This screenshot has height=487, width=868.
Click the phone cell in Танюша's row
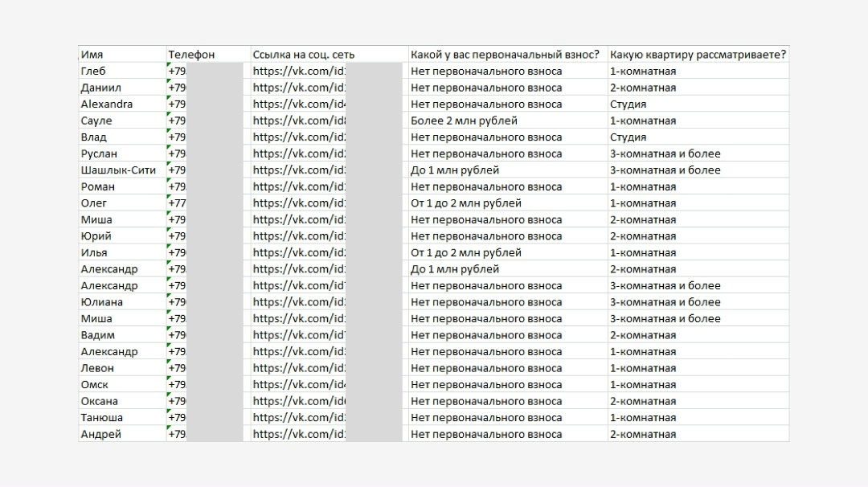pos(178,417)
